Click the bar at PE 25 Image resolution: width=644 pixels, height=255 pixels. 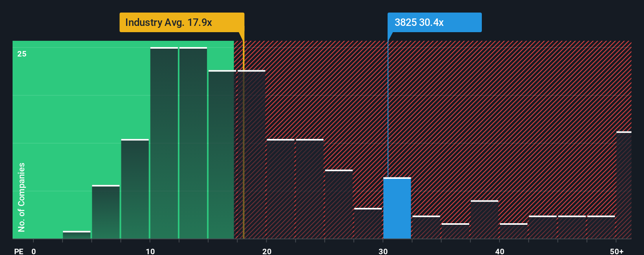(339, 204)
